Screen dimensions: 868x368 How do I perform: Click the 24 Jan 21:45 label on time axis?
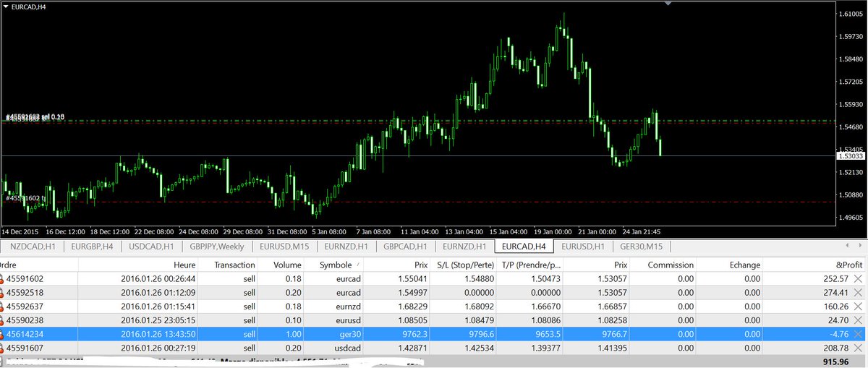coord(641,231)
